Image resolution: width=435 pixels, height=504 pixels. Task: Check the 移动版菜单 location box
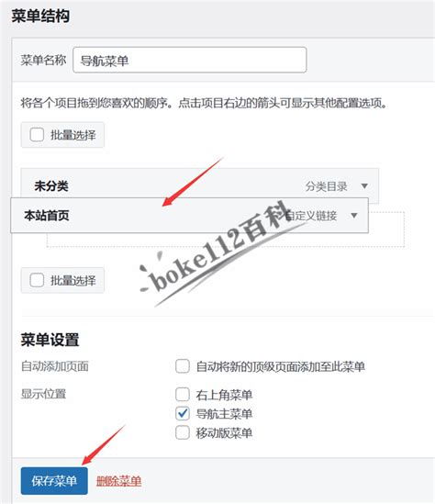click(182, 432)
